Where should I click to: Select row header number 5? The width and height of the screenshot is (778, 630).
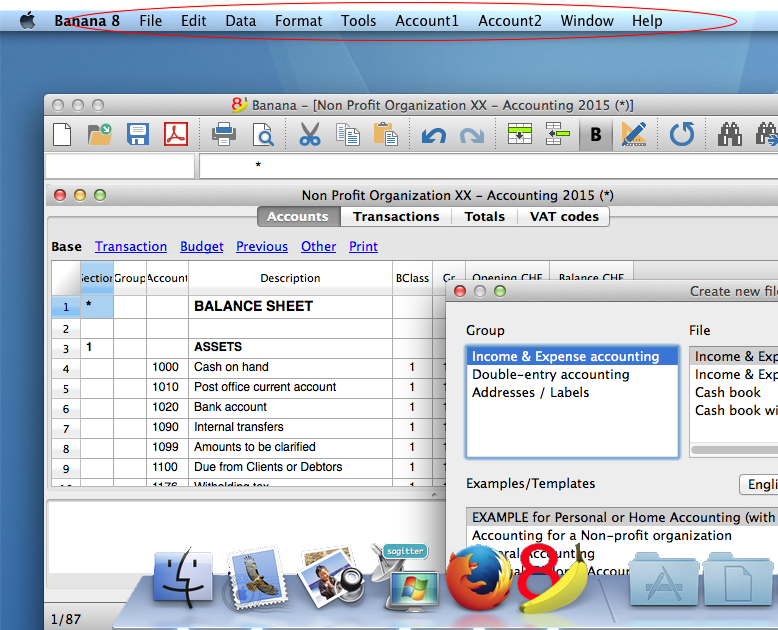click(66, 389)
